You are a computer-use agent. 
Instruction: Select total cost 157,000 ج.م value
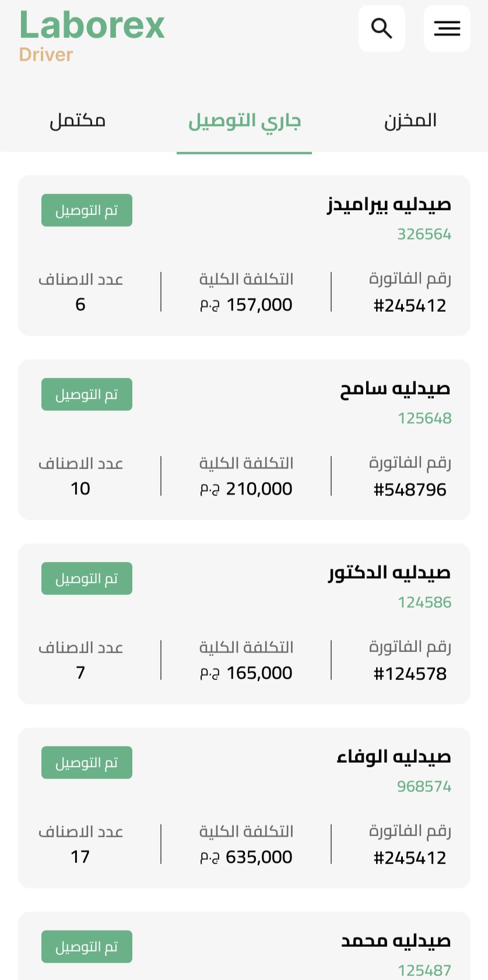(246, 305)
